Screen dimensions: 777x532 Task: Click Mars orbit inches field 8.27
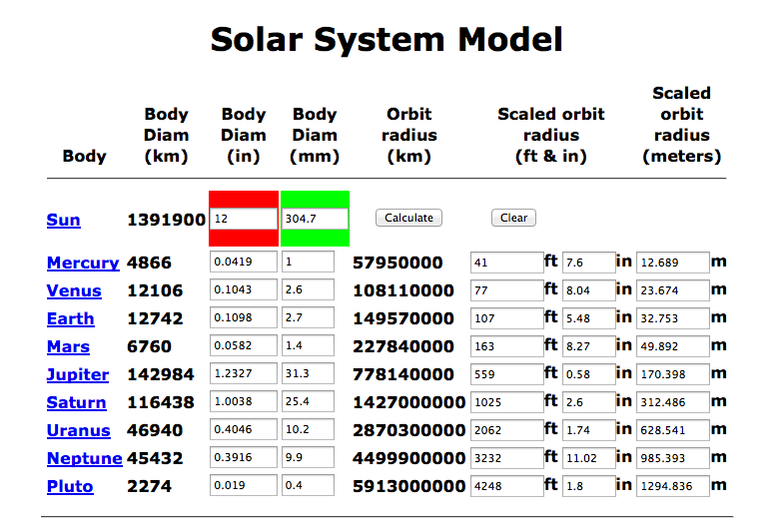pyautogui.click(x=589, y=346)
